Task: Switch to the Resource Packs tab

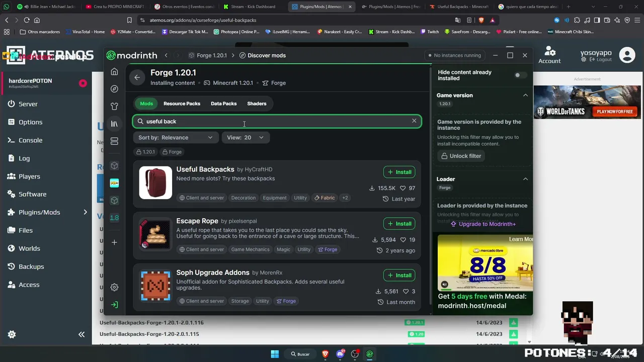Action: pos(182,104)
